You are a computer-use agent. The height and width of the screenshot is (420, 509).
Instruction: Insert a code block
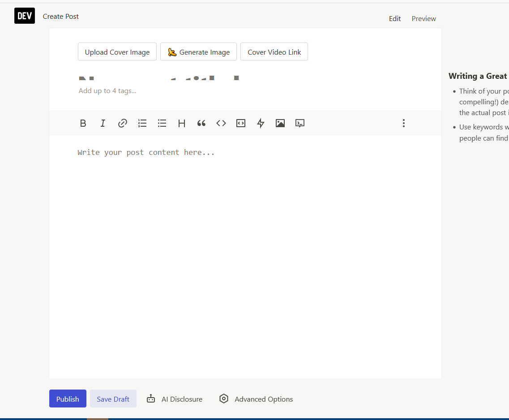(x=241, y=123)
